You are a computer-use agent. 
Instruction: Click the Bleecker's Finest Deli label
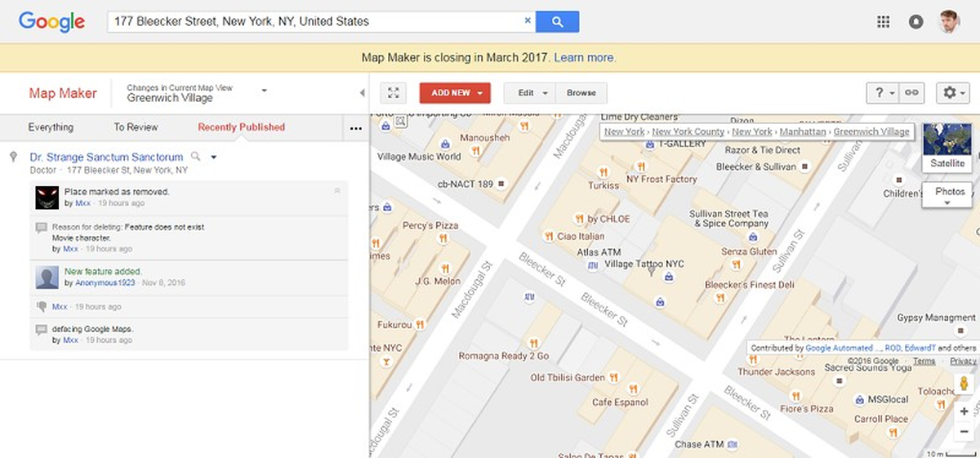(x=749, y=285)
